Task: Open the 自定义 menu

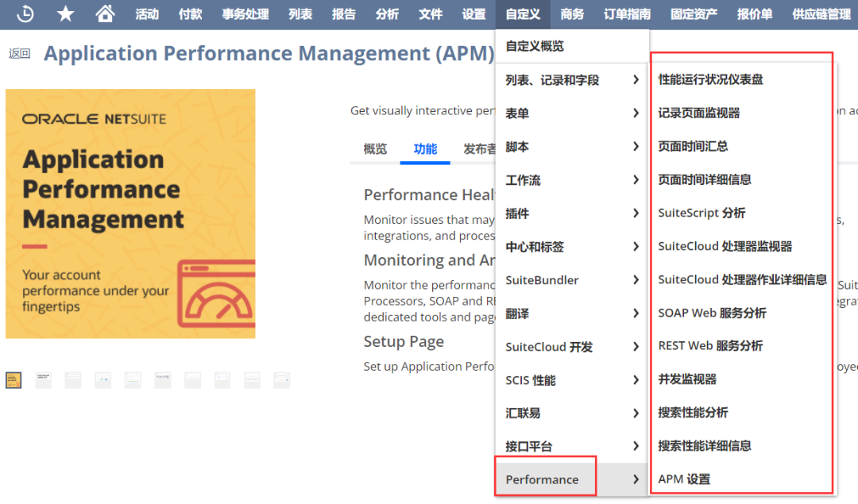Action: point(523,14)
